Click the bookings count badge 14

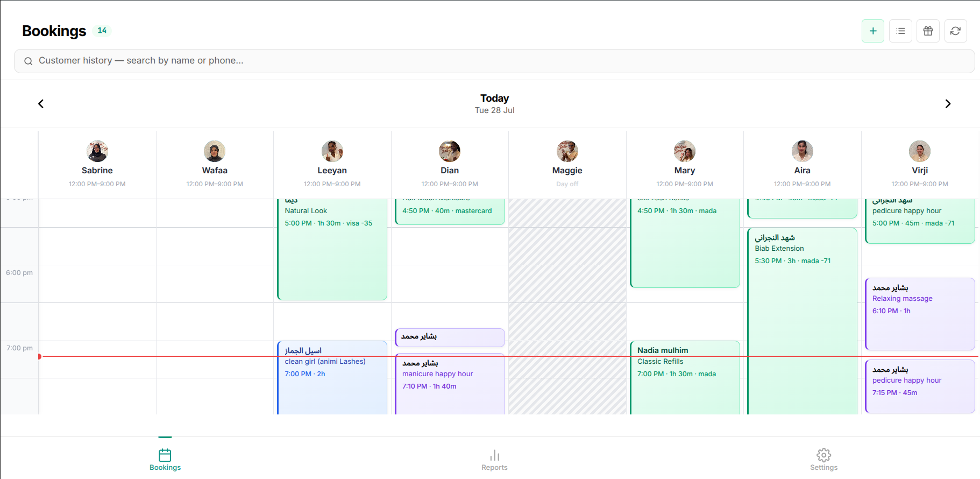[102, 31]
